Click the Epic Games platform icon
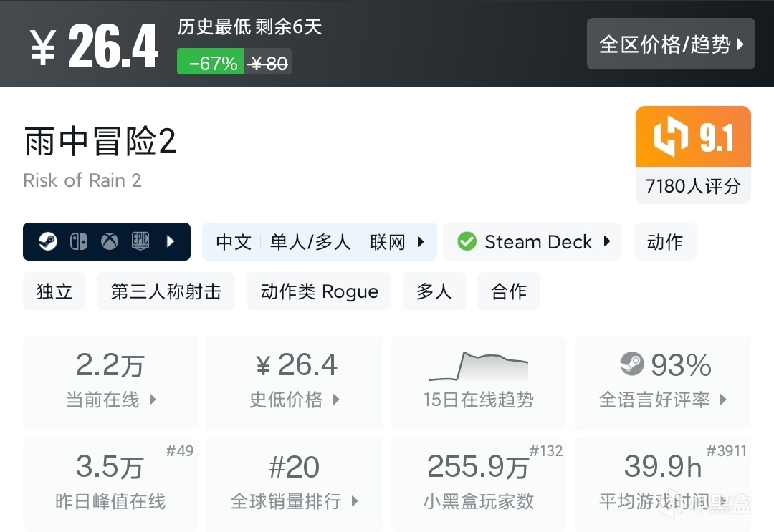 click(x=140, y=242)
